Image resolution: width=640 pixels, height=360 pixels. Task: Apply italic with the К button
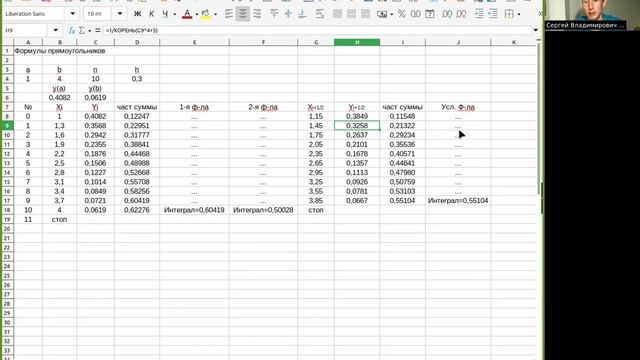[x=151, y=14]
